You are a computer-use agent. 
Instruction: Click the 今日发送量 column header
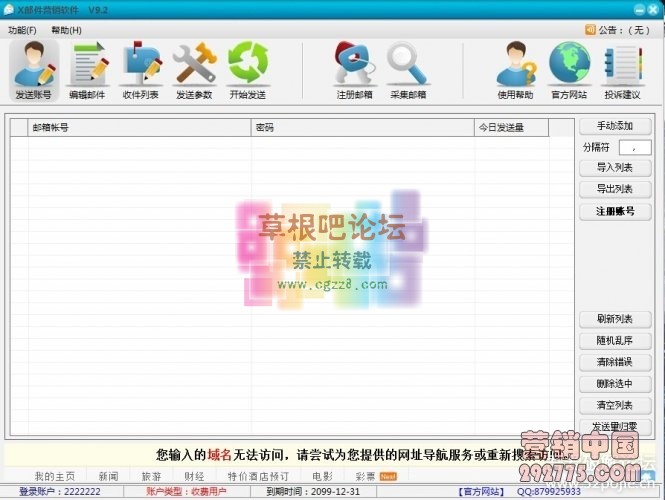point(511,128)
